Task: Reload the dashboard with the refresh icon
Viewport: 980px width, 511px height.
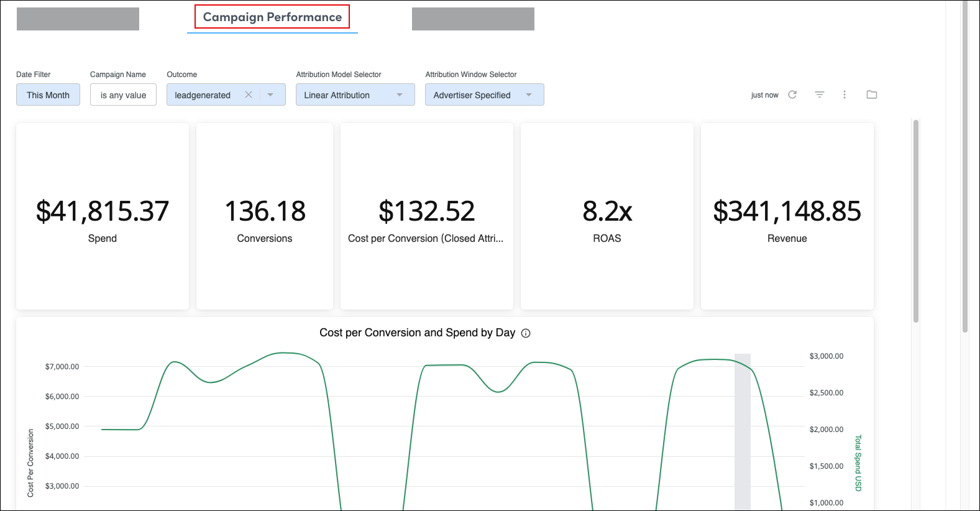Action: click(792, 94)
